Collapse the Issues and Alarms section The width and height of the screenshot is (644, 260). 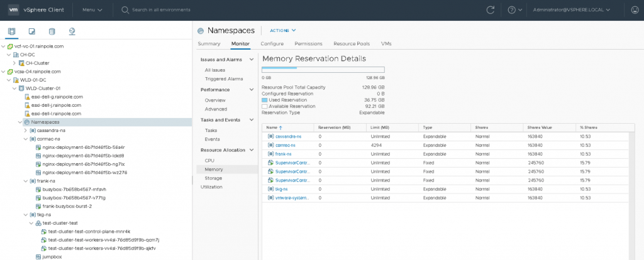[x=252, y=60]
